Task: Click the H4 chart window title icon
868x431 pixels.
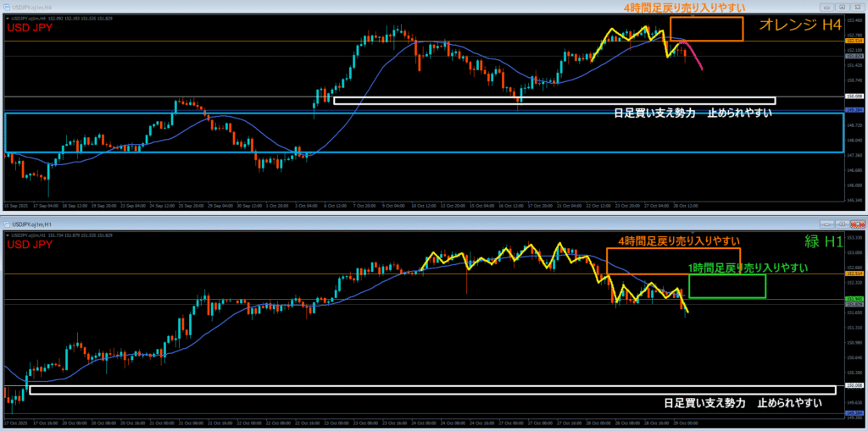Action: tap(7, 6)
